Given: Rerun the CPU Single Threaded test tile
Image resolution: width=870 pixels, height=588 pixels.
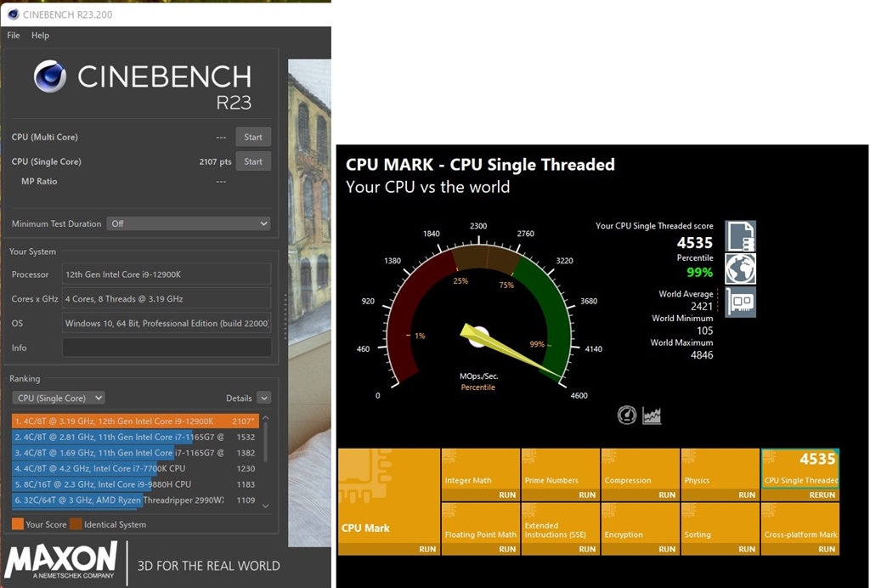Looking at the screenshot, I should pos(800,474).
